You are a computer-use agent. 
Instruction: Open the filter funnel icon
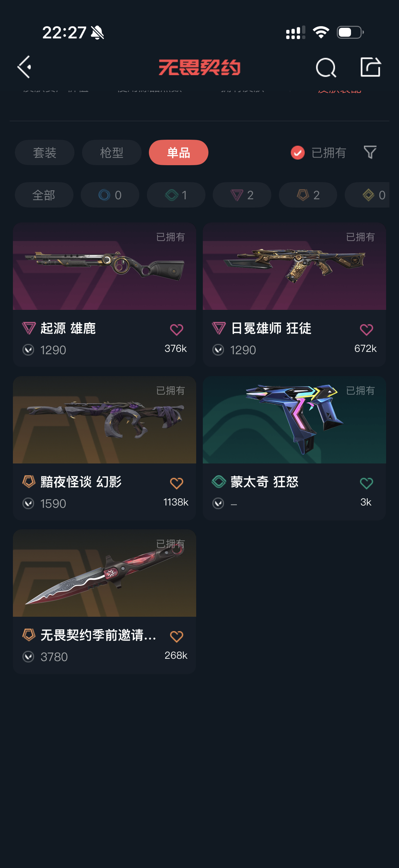pos(370,152)
